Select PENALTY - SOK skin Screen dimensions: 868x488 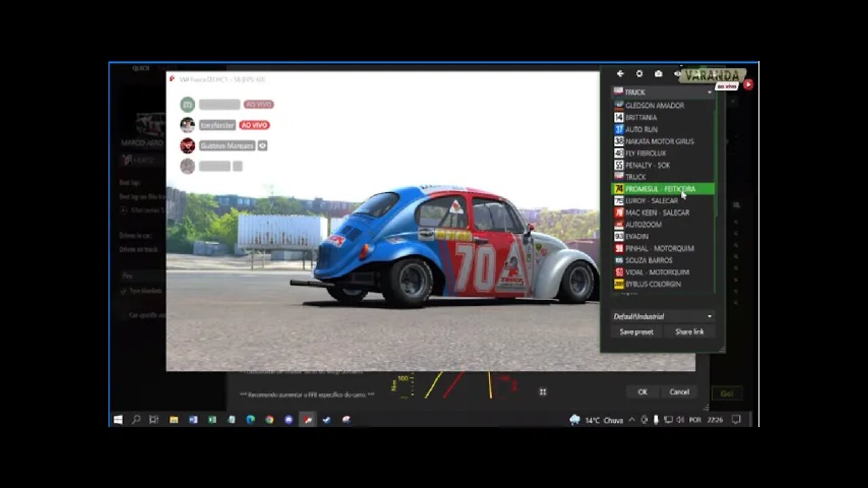point(663,165)
